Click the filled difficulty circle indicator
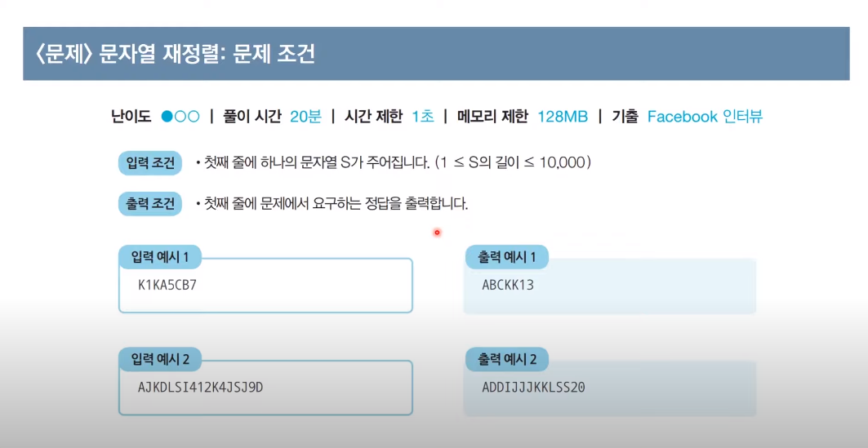 pyautogui.click(x=166, y=117)
